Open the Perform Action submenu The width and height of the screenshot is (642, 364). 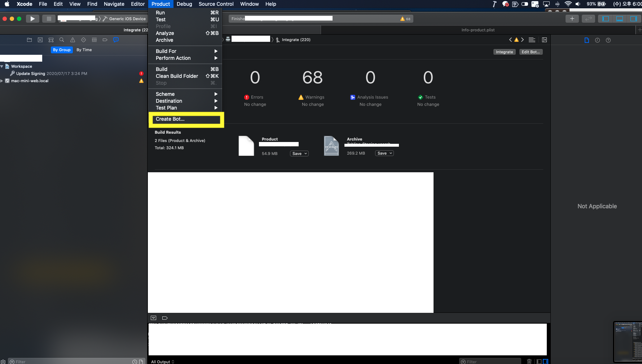pyautogui.click(x=185, y=58)
